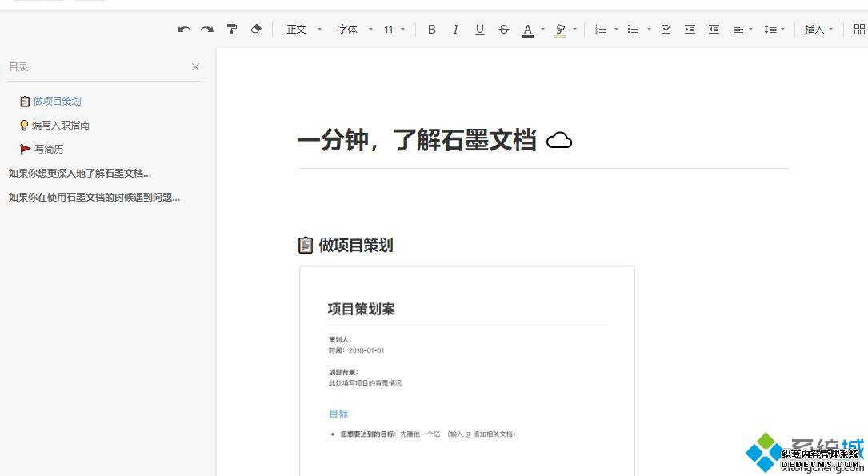
Task: Click the cloud icon after the title
Action: pyautogui.click(x=559, y=141)
